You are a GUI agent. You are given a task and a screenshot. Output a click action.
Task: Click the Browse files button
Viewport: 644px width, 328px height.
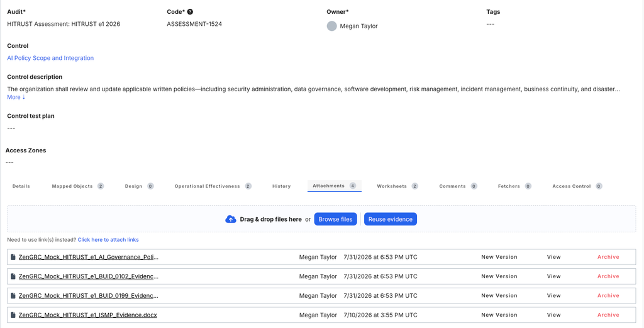[x=336, y=219]
